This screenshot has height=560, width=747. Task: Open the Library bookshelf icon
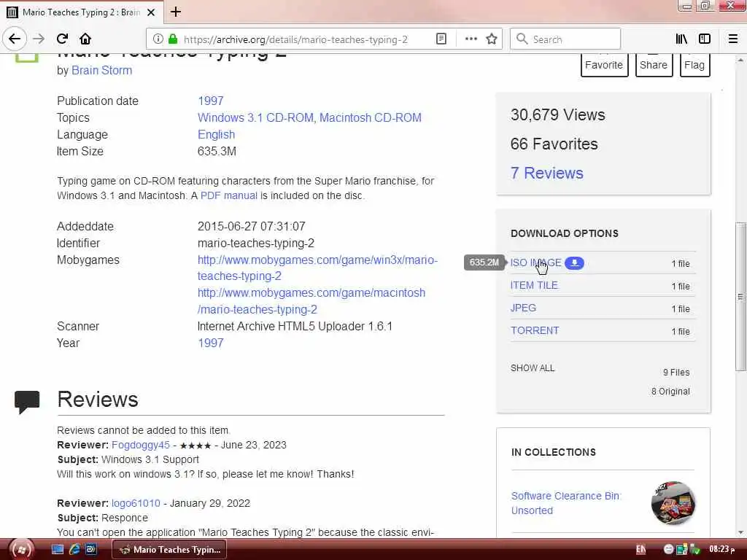point(681,39)
